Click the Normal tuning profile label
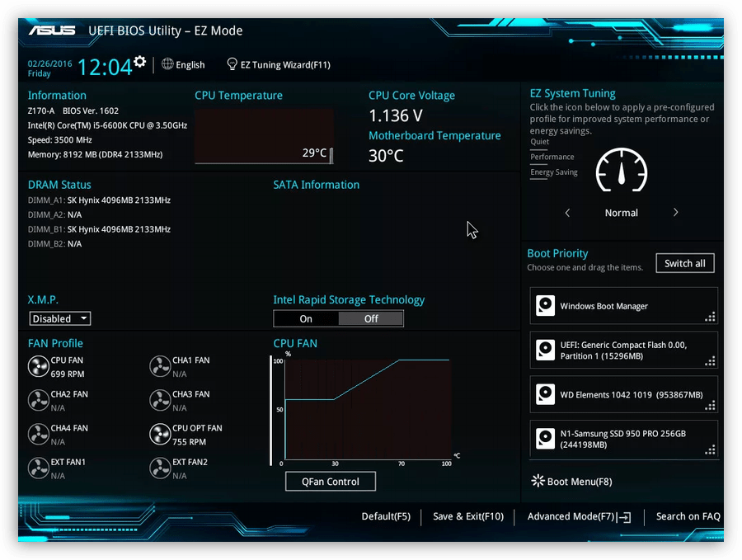Screen dimensions: 742x560 [622, 213]
